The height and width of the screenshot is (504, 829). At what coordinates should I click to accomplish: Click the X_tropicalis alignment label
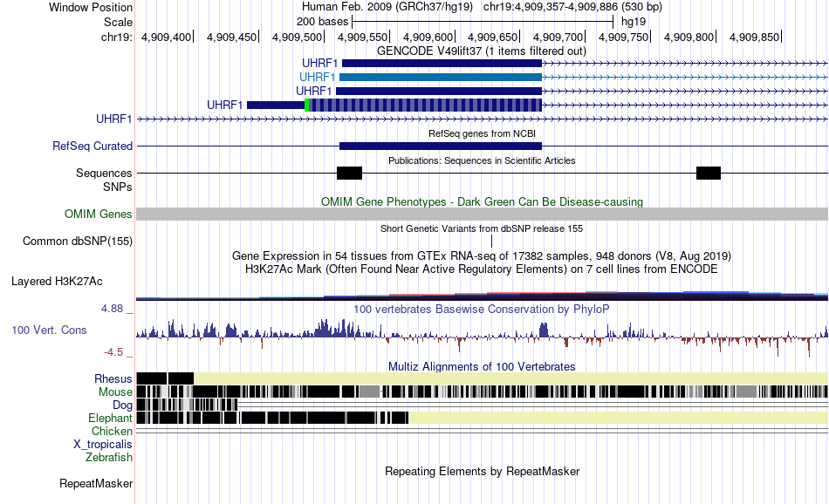[103, 445]
